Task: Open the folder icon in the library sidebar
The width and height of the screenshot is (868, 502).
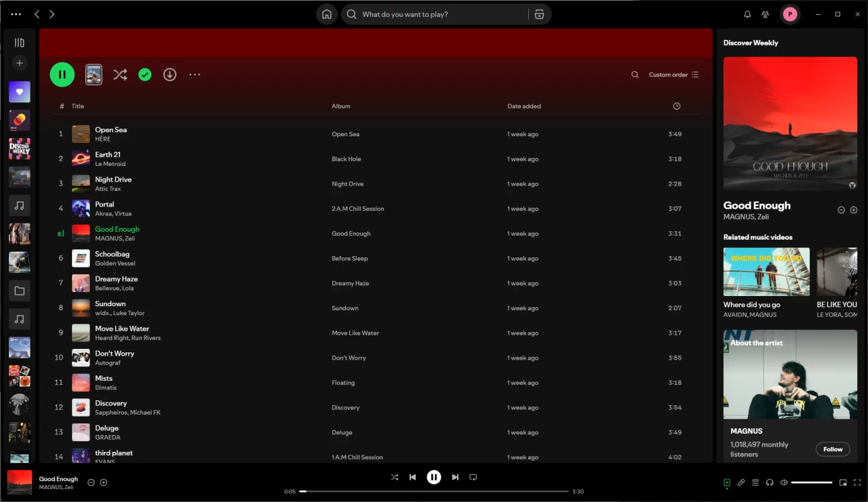Action: click(20, 291)
